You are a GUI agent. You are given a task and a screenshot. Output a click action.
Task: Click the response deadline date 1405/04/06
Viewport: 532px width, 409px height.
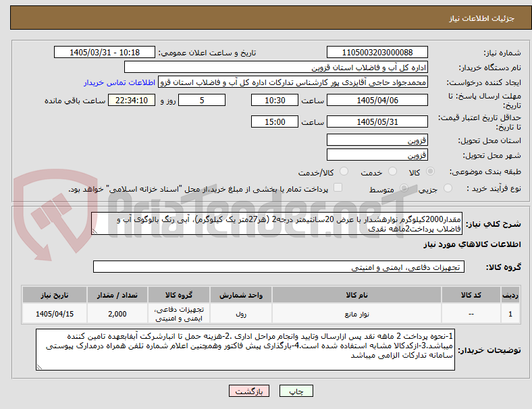point(377,100)
